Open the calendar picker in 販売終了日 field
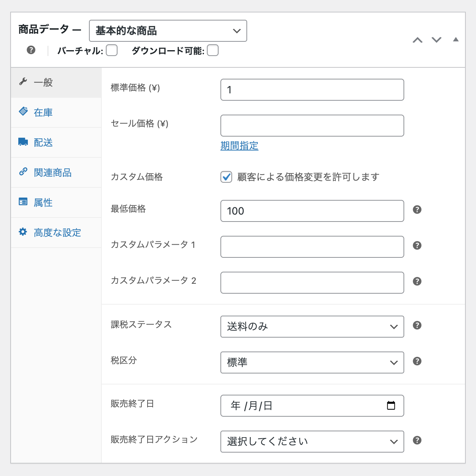476x476 pixels. [391, 405]
